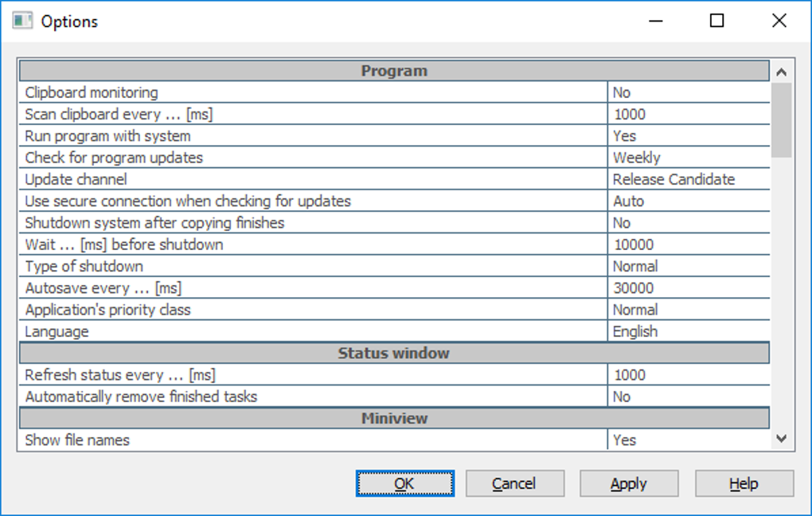Change Check for program updates frequency from Weekly

pyautogui.click(x=689, y=157)
